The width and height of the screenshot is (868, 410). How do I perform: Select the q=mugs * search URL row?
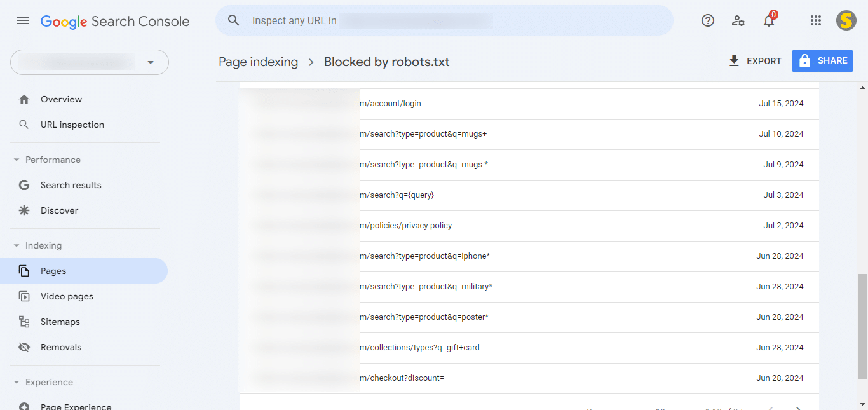pos(529,165)
